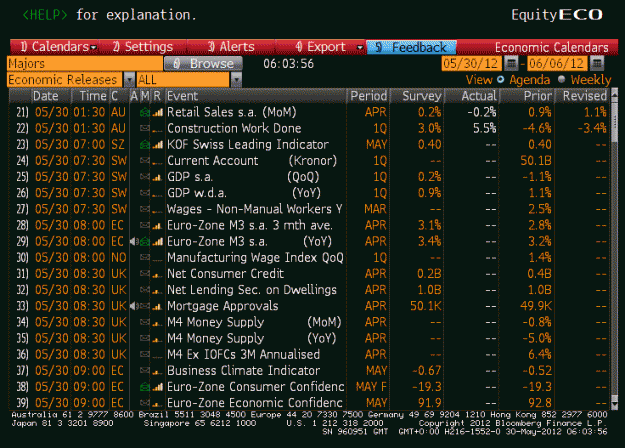
Task: Sort by the Event column header
Action: [x=256, y=96]
